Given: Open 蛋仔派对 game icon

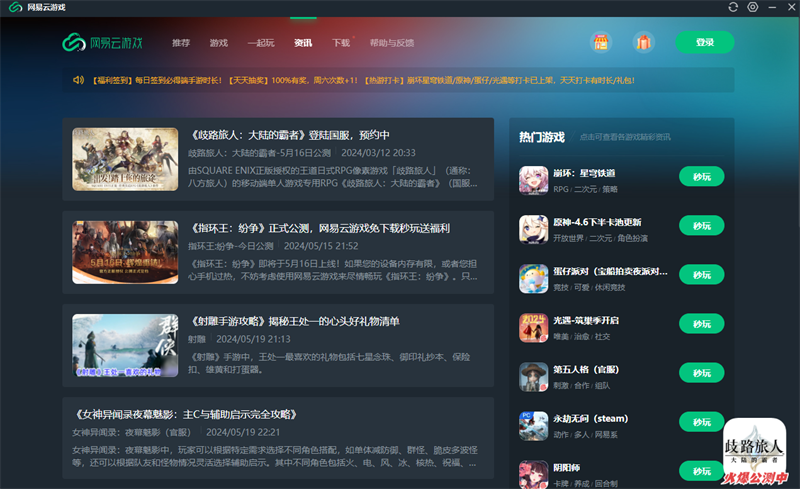Looking at the screenshot, I should [x=533, y=279].
